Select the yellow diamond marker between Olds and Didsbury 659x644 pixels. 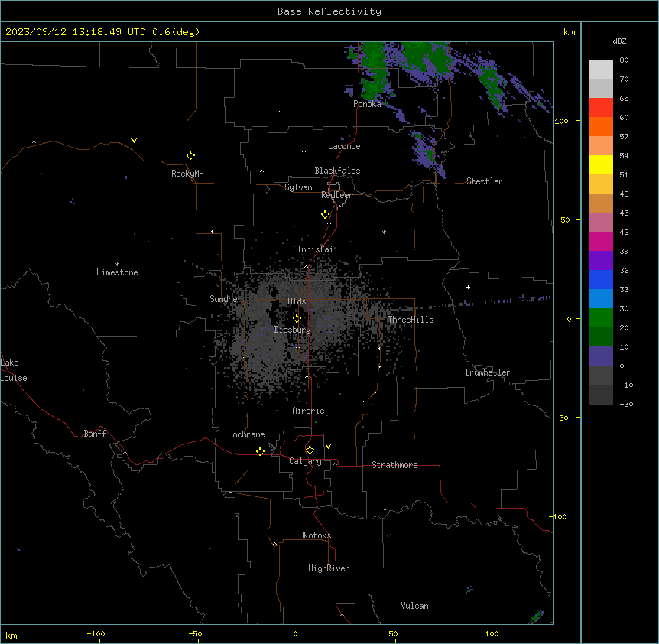297,319
